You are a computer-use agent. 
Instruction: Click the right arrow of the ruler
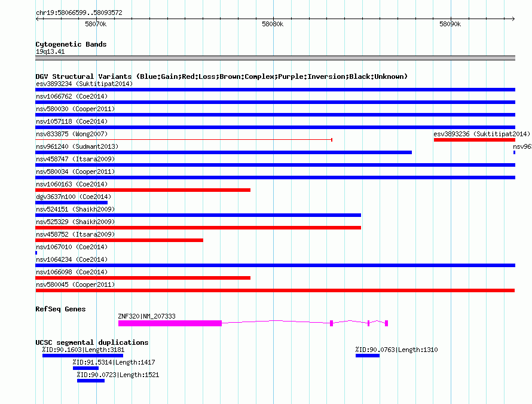click(x=513, y=19)
